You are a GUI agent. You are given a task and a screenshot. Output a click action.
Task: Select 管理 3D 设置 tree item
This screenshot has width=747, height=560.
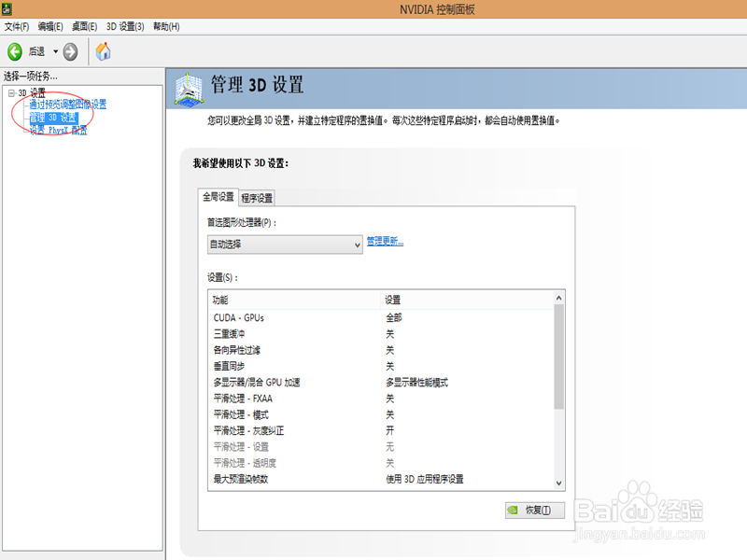tap(53, 118)
